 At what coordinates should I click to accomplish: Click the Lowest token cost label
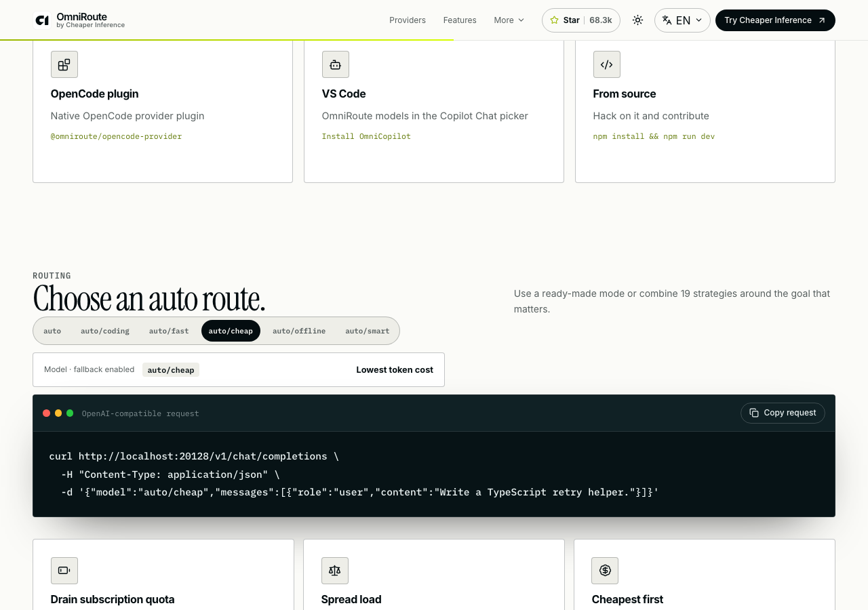click(x=395, y=370)
